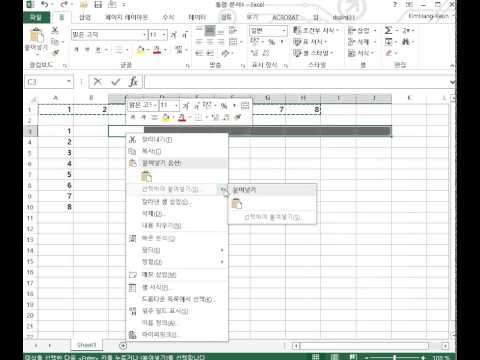Expand the formula bar chevron

coord(452,82)
